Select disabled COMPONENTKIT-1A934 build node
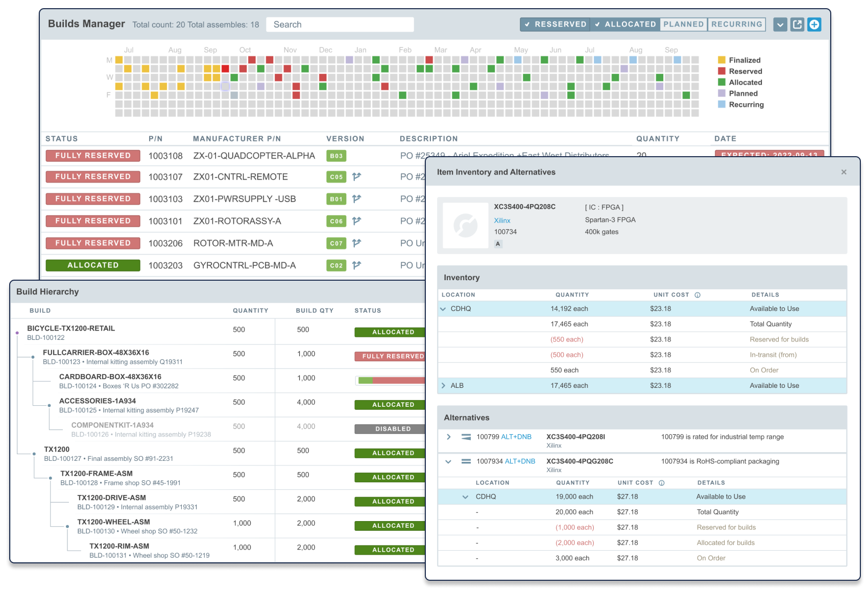Image resolution: width=868 pixels, height=592 pixels. [x=112, y=425]
